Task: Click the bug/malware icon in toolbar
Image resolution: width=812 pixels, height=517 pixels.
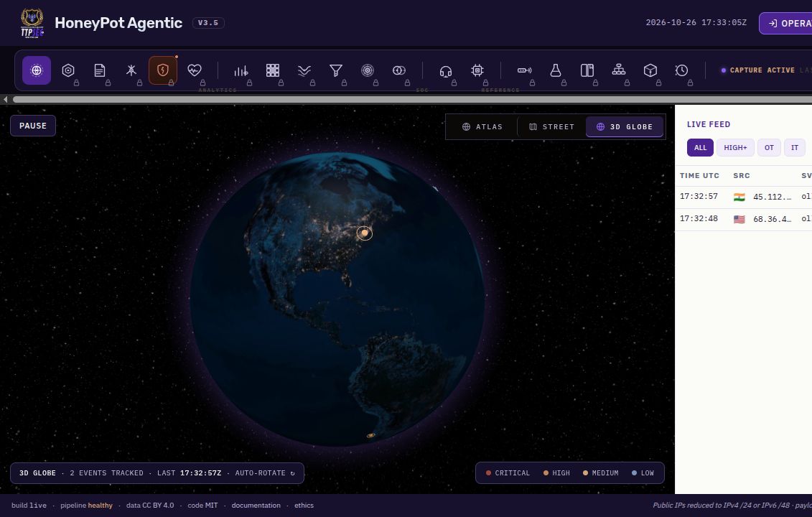Action: (131, 70)
